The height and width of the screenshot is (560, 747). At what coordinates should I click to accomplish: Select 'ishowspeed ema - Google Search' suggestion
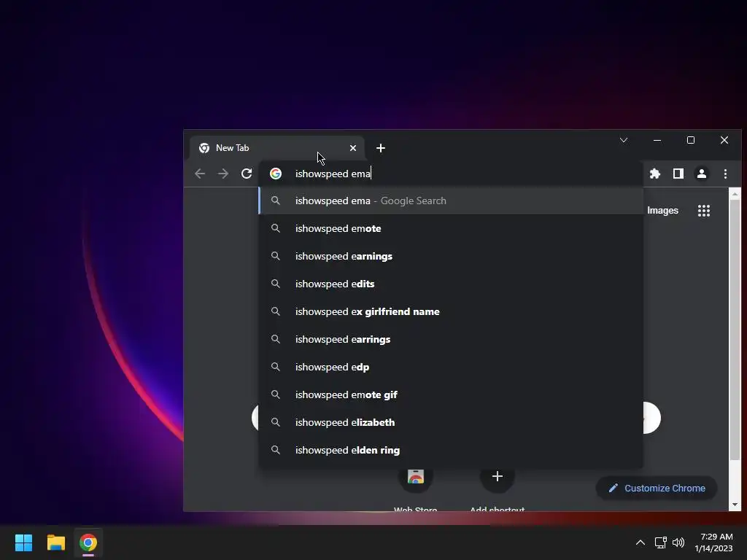451,201
